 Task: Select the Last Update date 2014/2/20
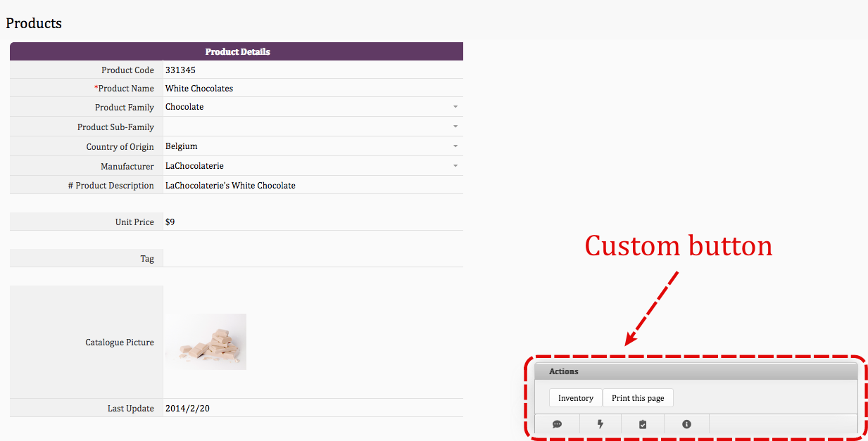[x=187, y=408]
